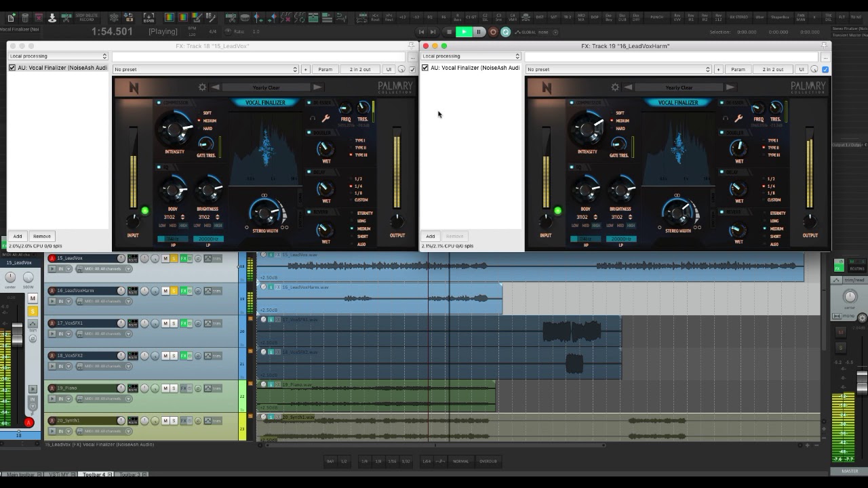Click the BPM tool icon in toolbar

pyautogui.click(x=149, y=18)
